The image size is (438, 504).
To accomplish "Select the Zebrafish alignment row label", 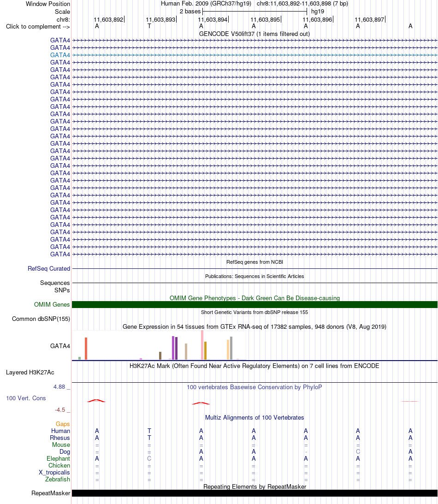I will coord(58,479).
